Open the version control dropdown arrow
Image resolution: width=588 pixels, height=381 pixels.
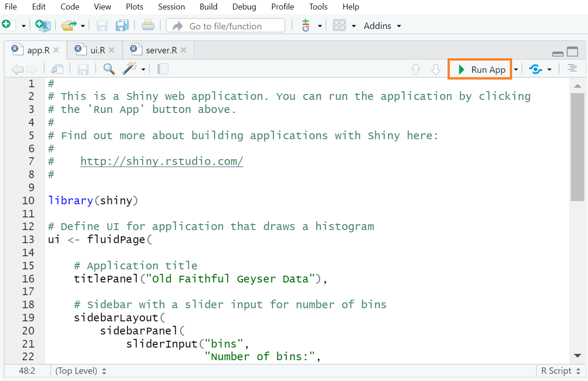[x=320, y=26]
